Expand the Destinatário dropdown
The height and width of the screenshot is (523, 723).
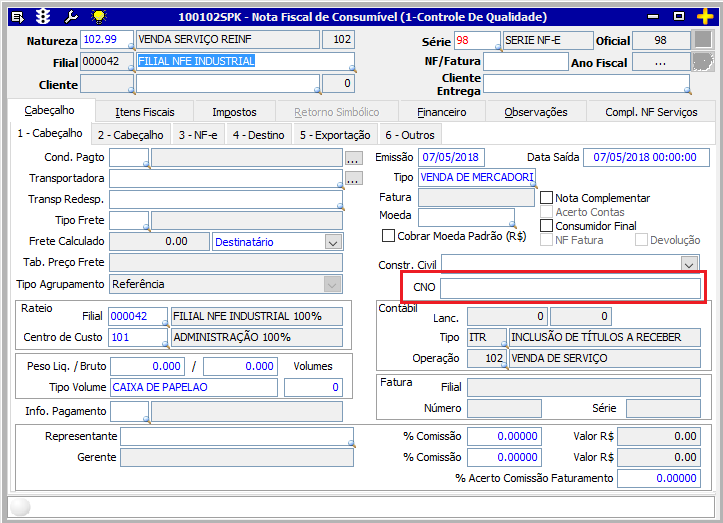coord(333,242)
